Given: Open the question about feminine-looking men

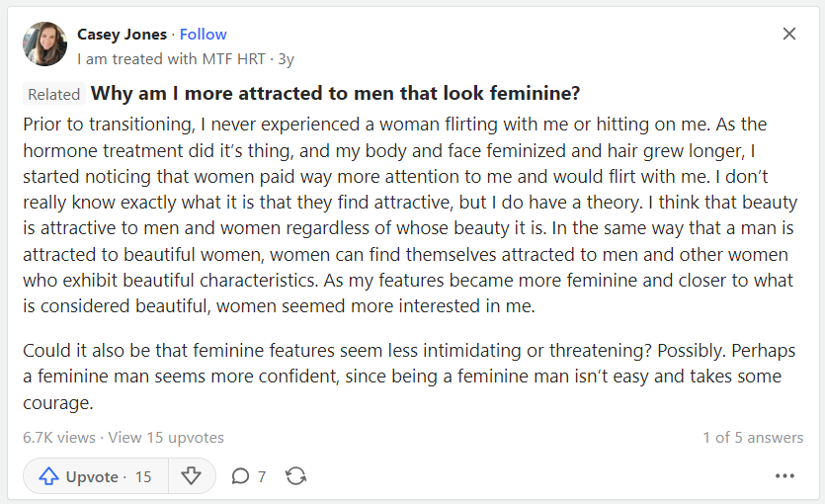Looking at the screenshot, I should [335, 94].
